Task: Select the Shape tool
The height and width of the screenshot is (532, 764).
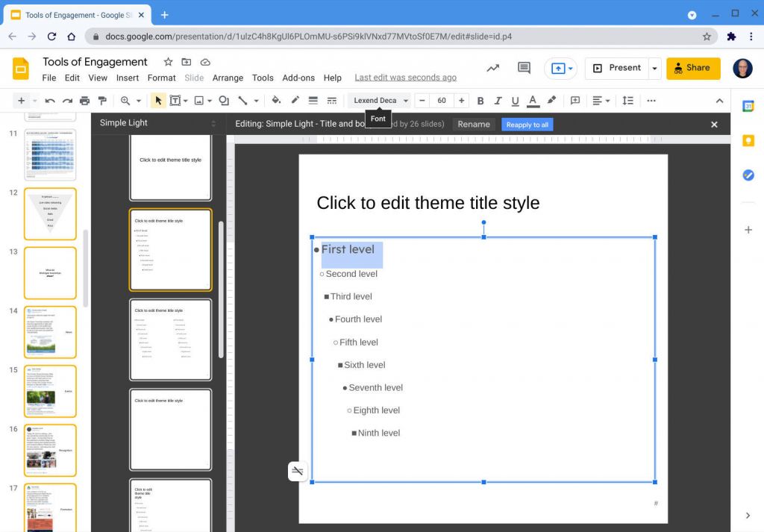Action: tap(224, 100)
